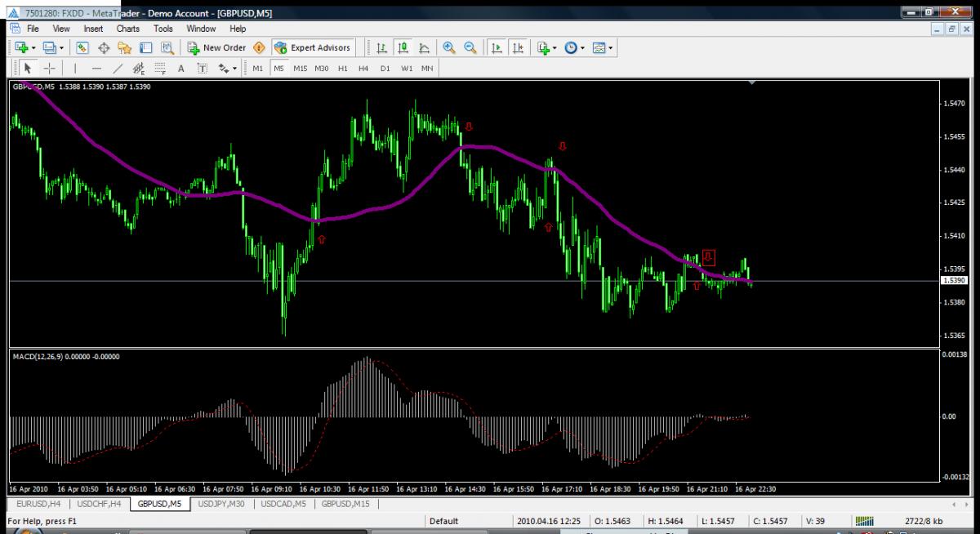Select the Horizontal Line drawing tool

coord(96,69)
